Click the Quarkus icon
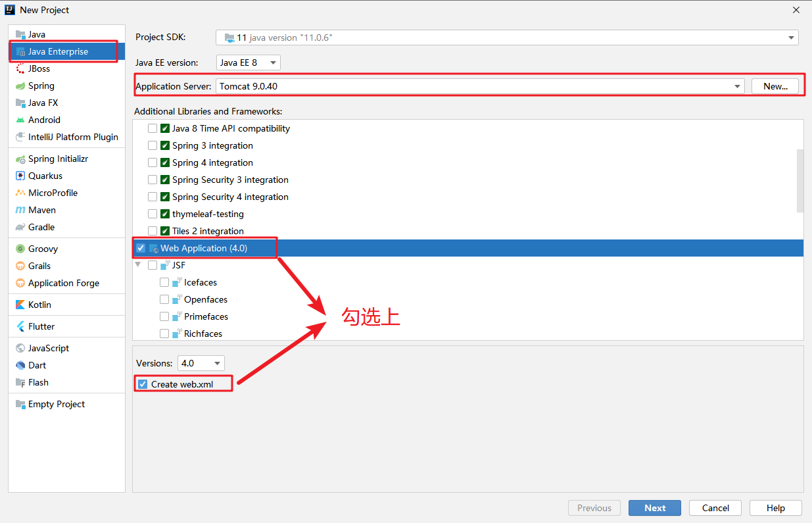Image resolution: width=812 pixels, height=523 pixels. point(20,176)
